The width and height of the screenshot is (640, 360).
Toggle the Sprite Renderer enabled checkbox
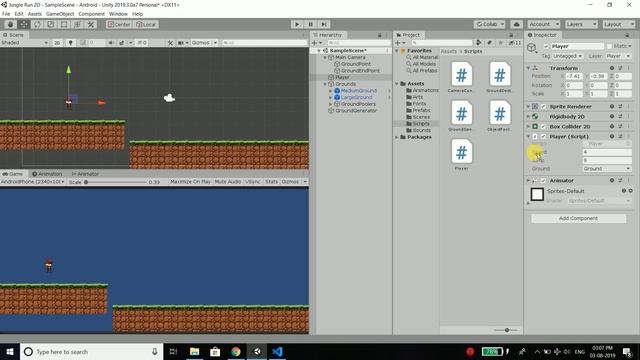point(543,107)
